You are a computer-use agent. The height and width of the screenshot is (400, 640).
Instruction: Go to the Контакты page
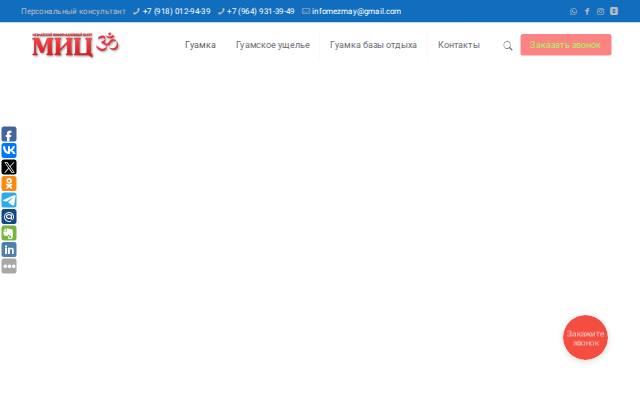coord(458,45)
